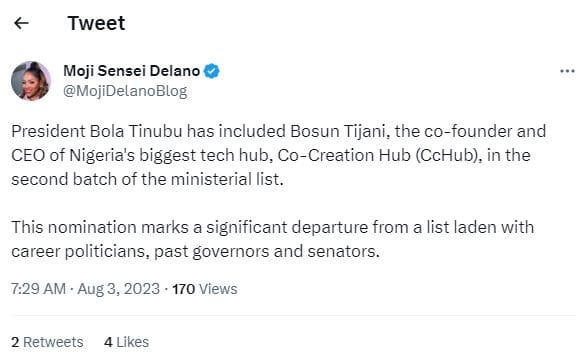Click the phrase ministerial list
The height and width of the screenshot is (361, 586).
tap(227, 179)
